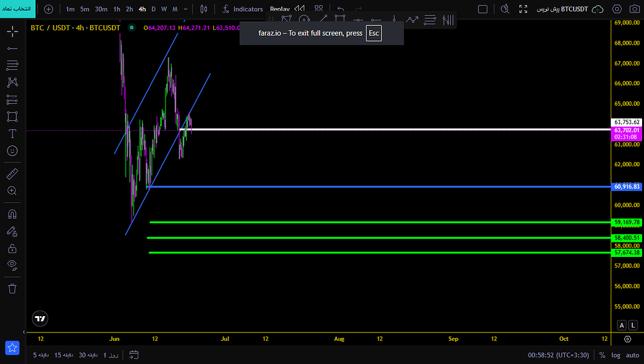Open the indicator templates grid icon
The width and height of the screenshot is (644, 364).
pos(319,9)
